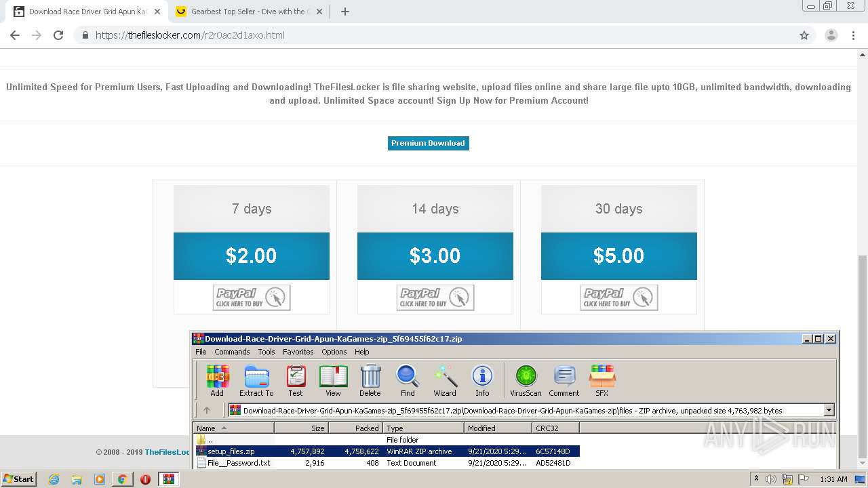Click the browser page vertical scrollbar thumb
Screen dimensions: 868x488
coord(863,357)
